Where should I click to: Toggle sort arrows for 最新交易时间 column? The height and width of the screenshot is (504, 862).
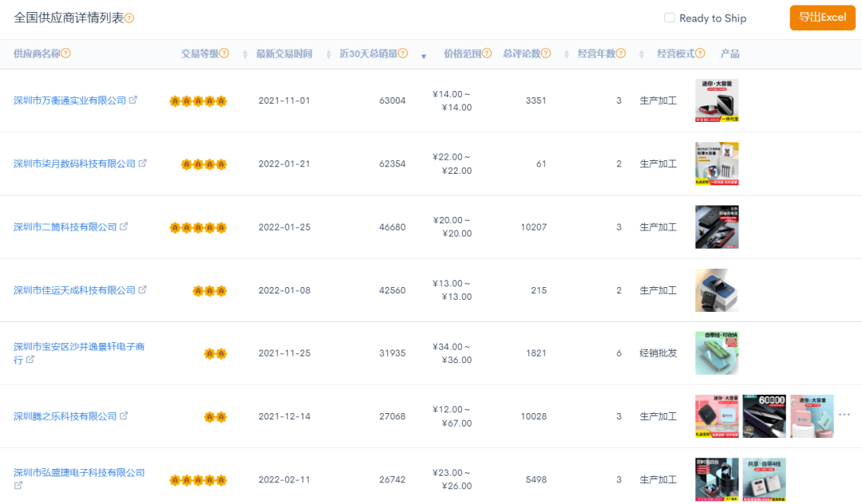coord(329,54)
